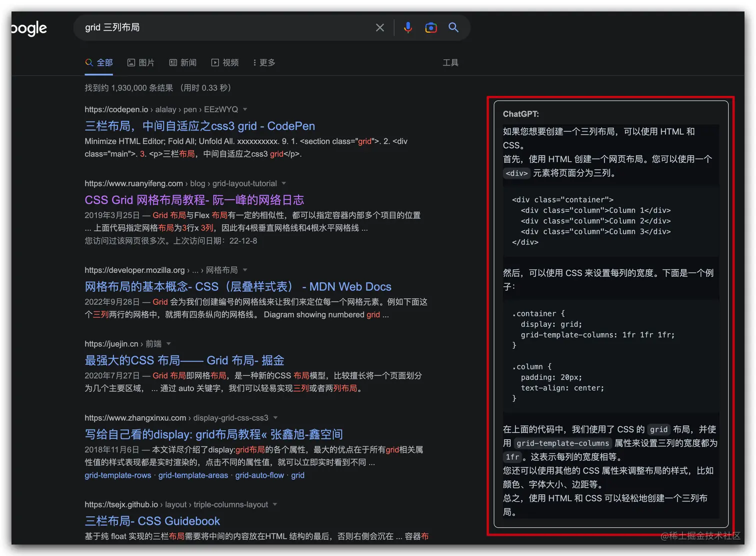
Task: Click the inline '<div>' code text
Action: click(x=516, y=173)
